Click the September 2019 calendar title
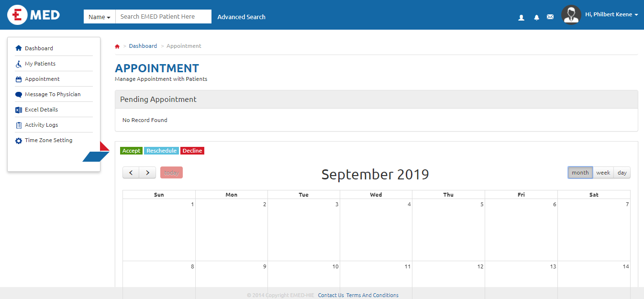This screenshot has width=644, height=299. (x=375, y=174)
